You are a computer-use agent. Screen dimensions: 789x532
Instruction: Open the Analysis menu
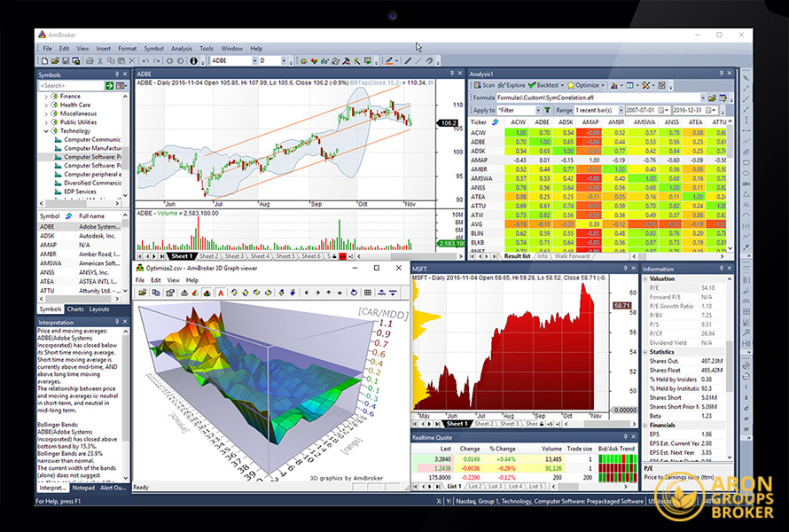(x=181, y=48)
